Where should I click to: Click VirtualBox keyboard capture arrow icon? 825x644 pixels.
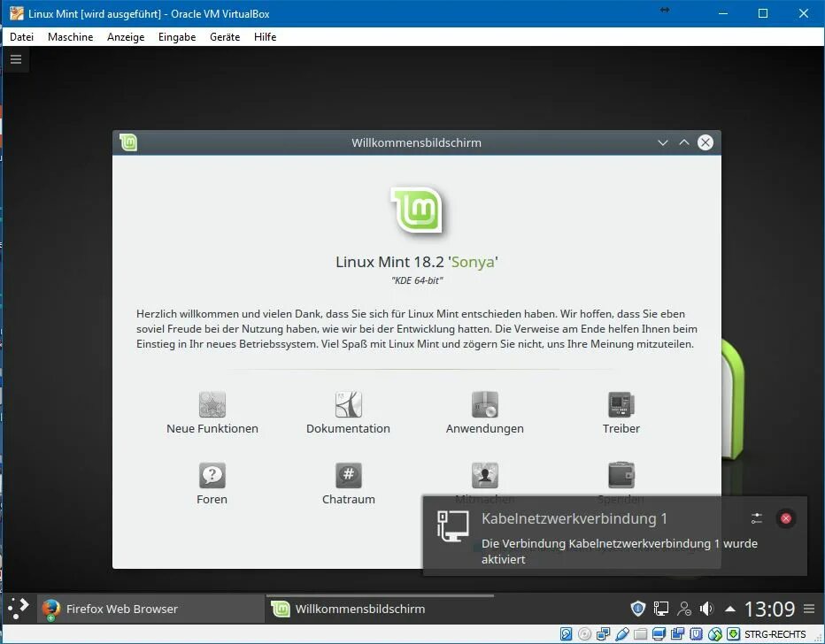click(734, 634)
